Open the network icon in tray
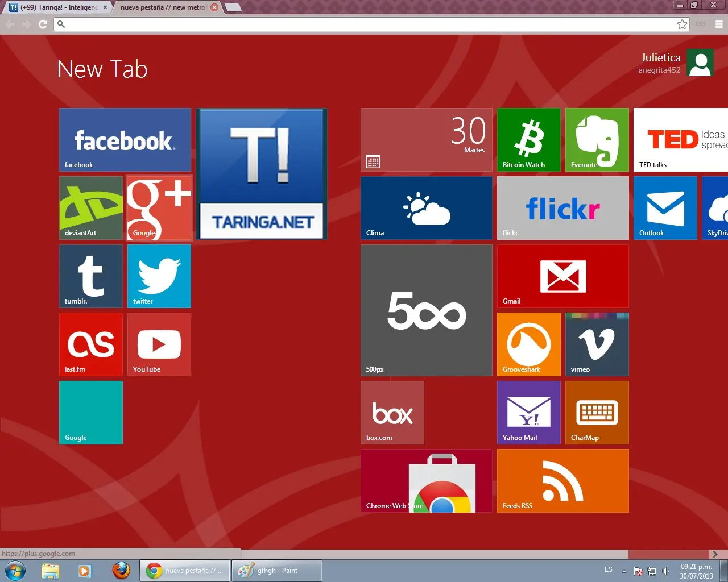 coord(652,571)
